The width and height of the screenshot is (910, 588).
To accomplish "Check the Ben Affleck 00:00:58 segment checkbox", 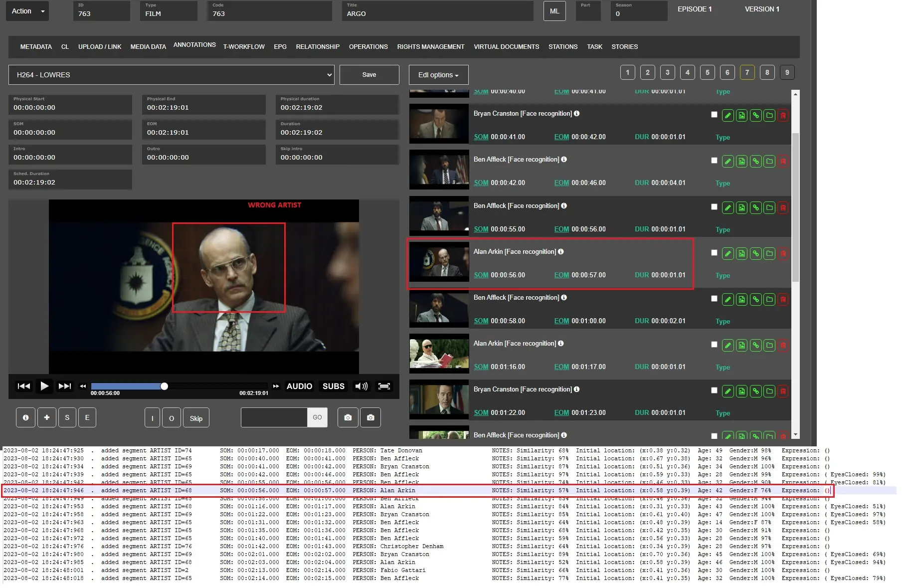I will 714,299.
